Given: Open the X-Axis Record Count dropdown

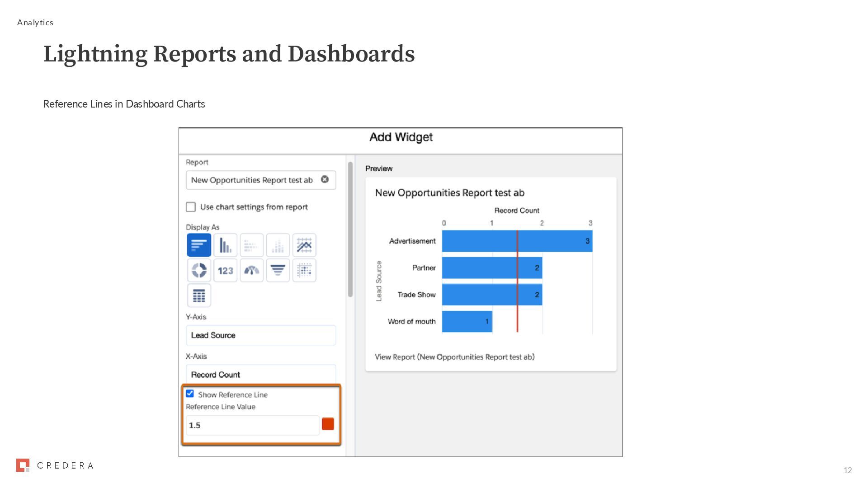Looking at the screenshot, I should click(x=260, y=375).
